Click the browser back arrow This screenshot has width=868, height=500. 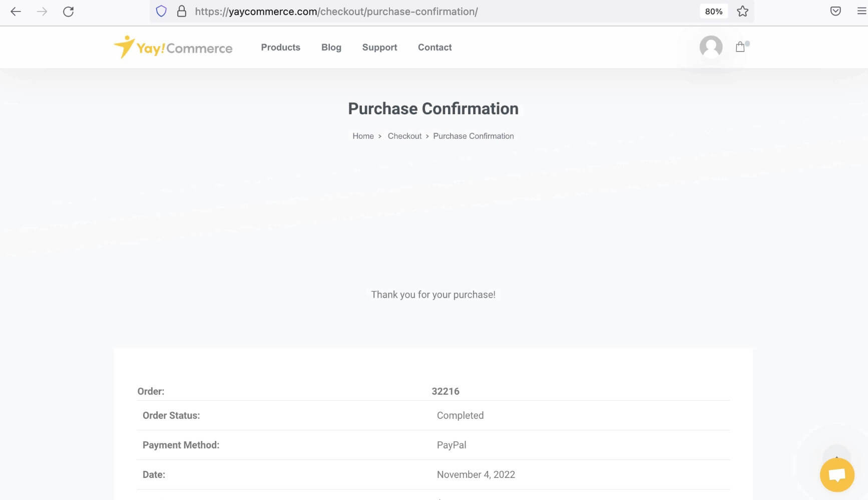pyautogui.click(x=16, y=12)
